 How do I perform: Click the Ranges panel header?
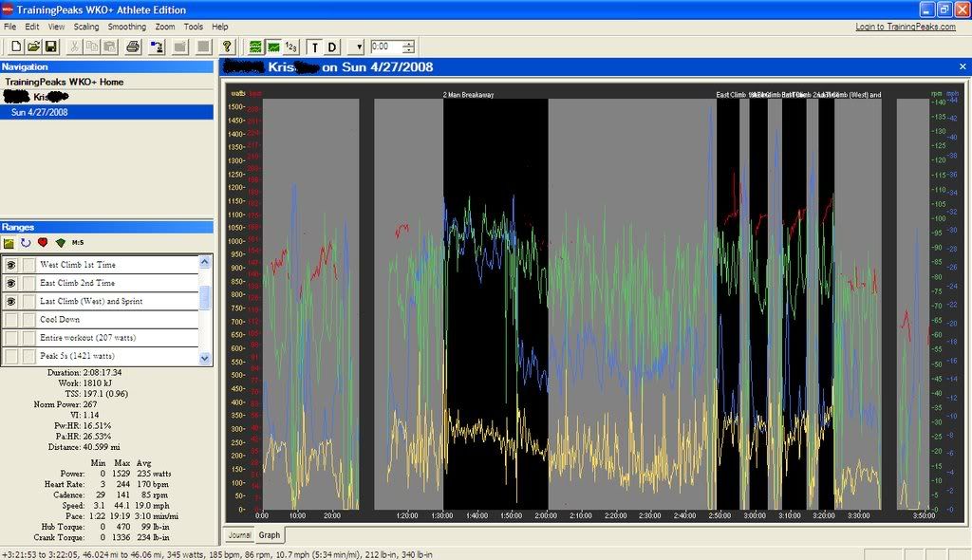[x=106, y=227]
